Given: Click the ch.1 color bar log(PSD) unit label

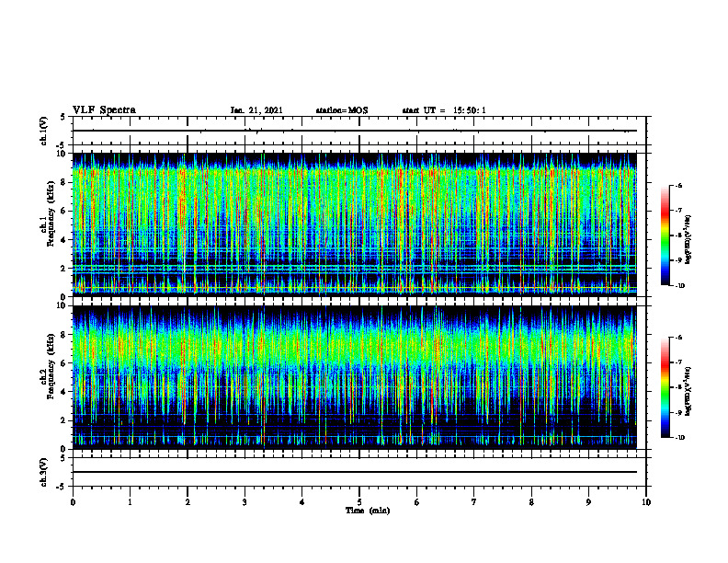Looking at the screenshot, I should point(688,240).
